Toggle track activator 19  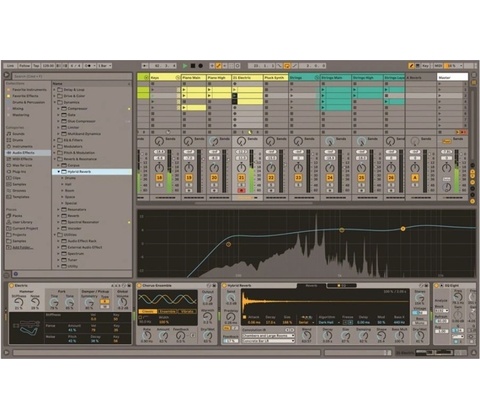(x=189, y=178)
